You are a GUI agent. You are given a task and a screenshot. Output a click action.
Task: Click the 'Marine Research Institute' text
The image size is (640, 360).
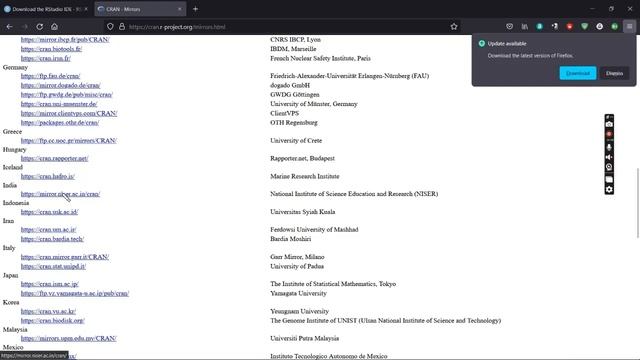tap(304, 176)
